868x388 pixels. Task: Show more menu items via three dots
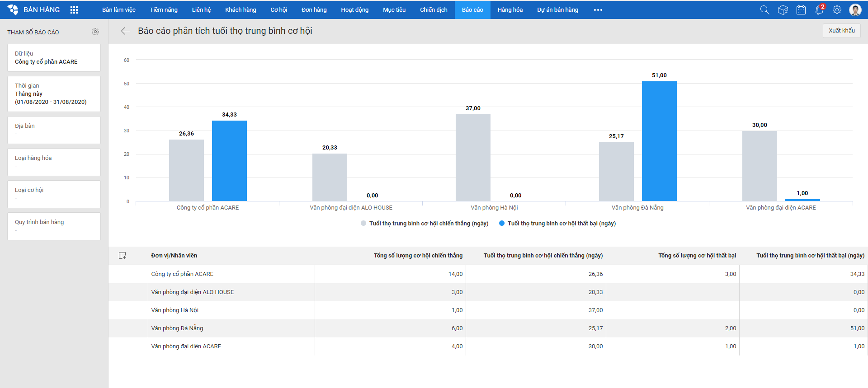pyautogui.click(x=598, y=10)
